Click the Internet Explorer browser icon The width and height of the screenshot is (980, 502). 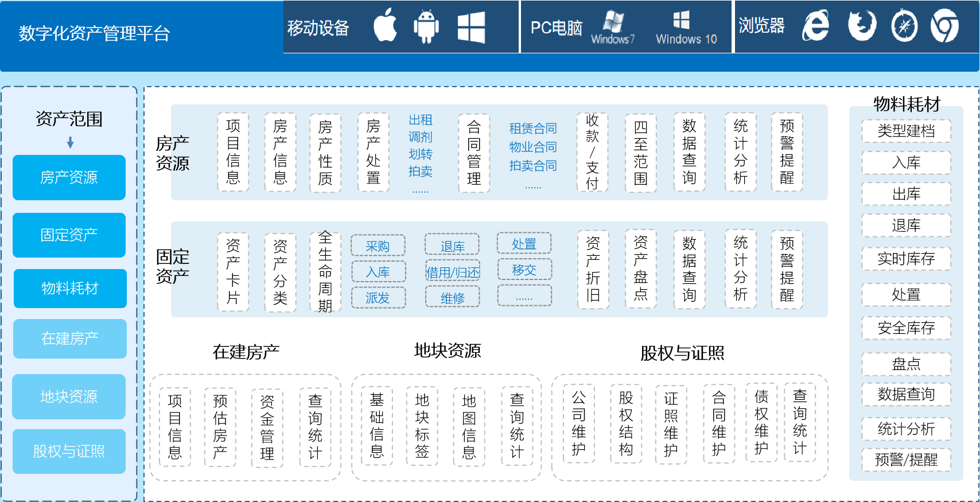(815, 26)
